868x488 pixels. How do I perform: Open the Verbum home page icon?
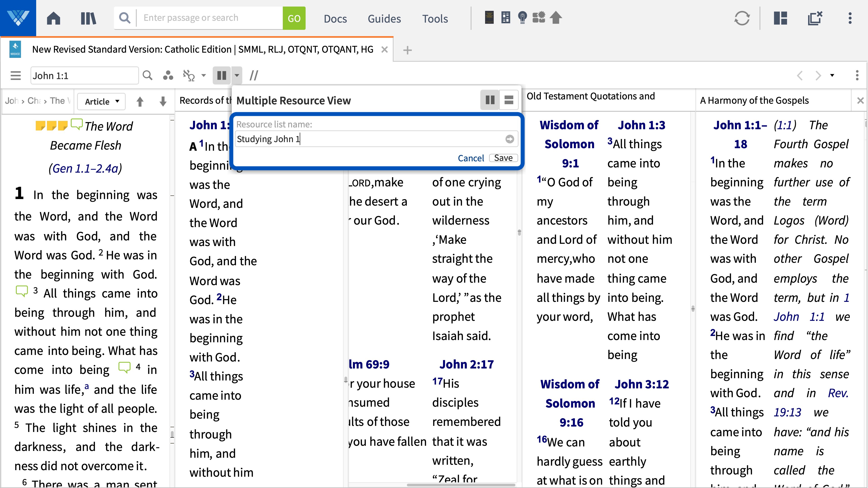click(x=54, y=18)
